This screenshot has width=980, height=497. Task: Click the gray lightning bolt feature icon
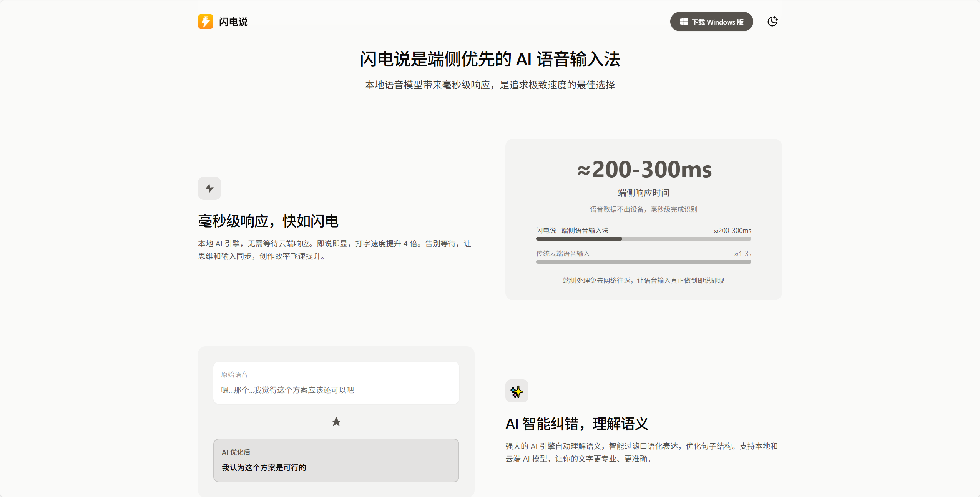pos(209,188)
